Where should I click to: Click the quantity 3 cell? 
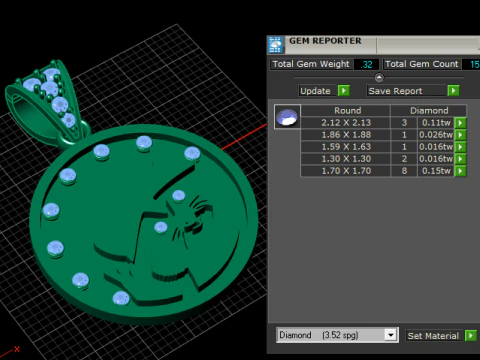404,123
